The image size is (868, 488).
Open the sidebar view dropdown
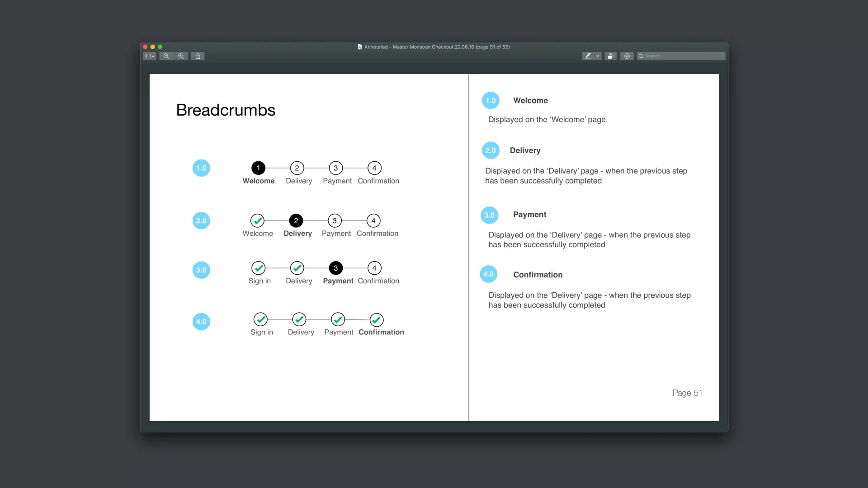tap(149, 56)
